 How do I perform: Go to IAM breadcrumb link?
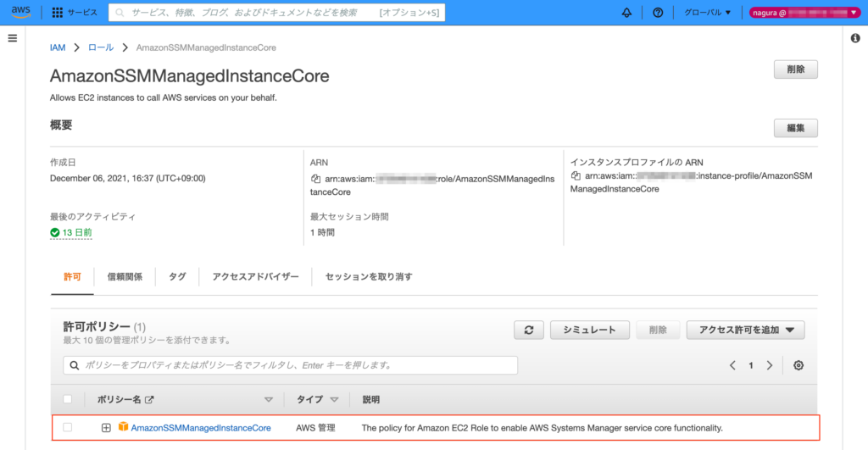(x=58, y=47)
